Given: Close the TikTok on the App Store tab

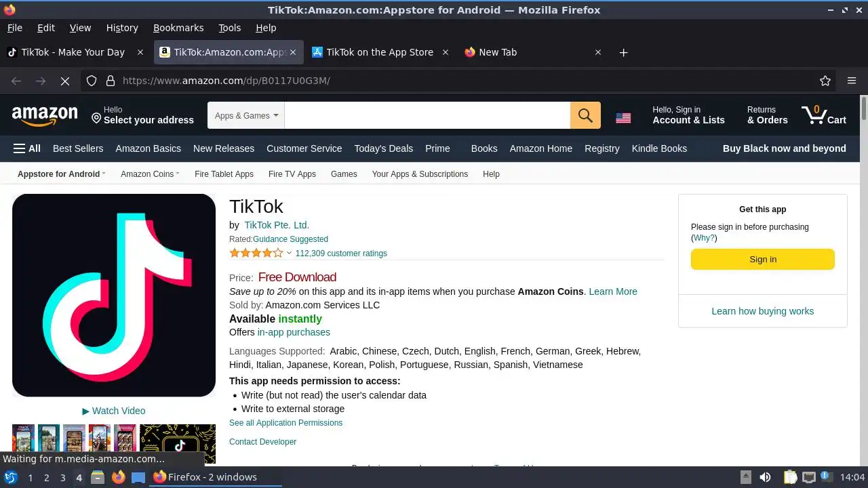Looking at the screenshot, I should pyautogui.click(x=446, y=52).
